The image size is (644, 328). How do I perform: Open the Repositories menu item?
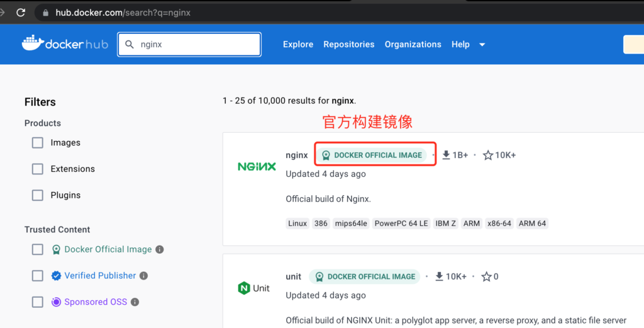click(348, 45)
